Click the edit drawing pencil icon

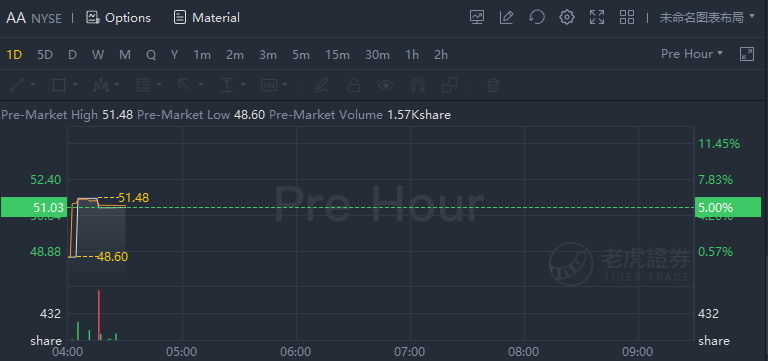click(506, 18)
